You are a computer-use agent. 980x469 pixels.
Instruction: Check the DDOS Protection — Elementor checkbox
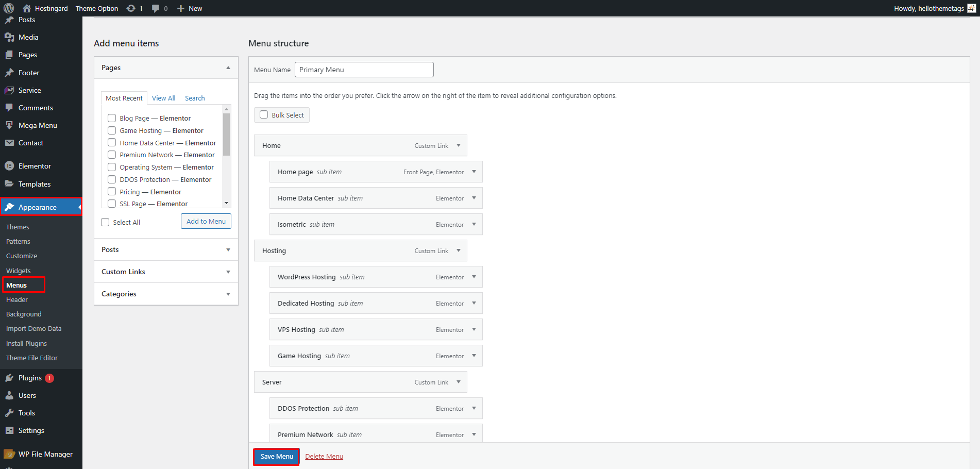(x=112, y=179)
